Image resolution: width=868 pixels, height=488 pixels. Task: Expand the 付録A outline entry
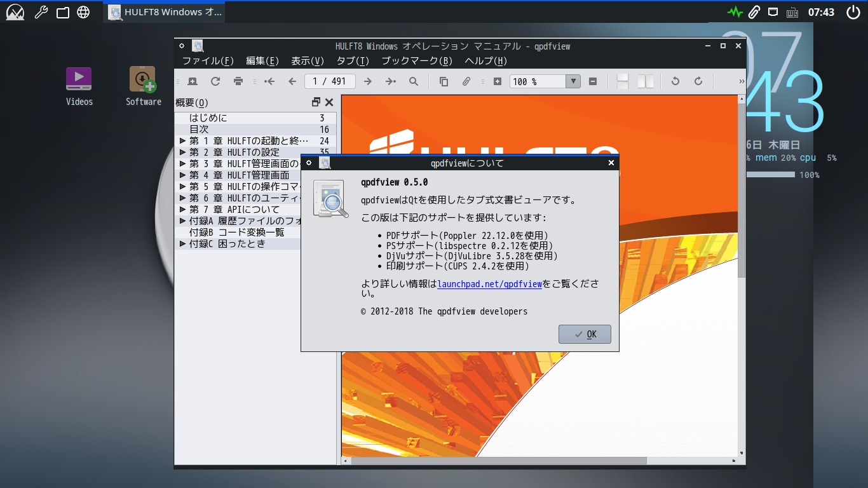pyautogui.click(x=182, y=220)
